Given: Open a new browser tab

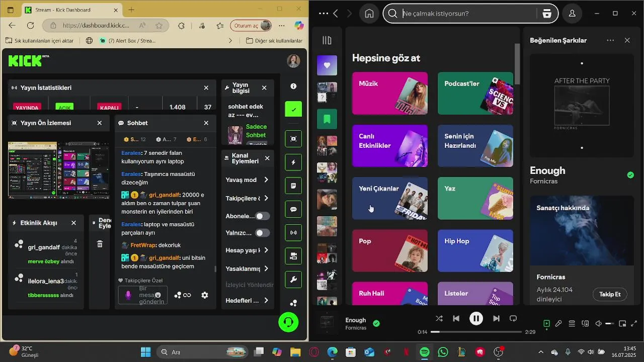Looking at the screenshot, I should 131,10.
